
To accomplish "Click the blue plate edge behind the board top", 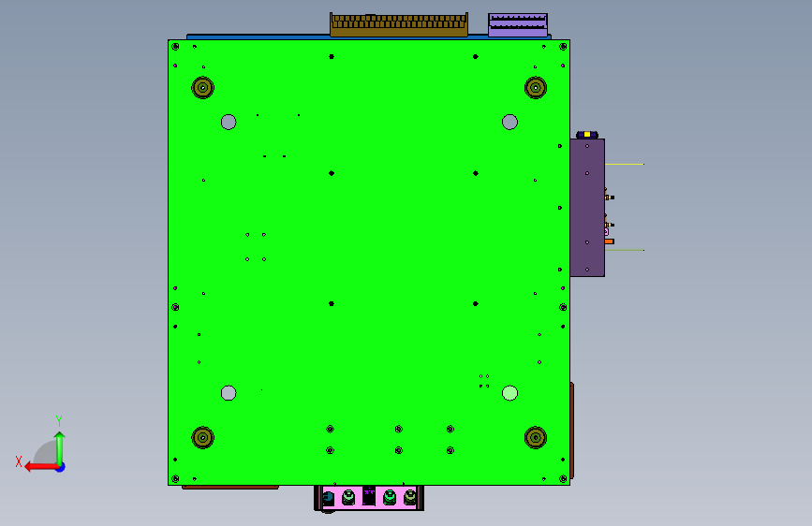I will 258,37.
